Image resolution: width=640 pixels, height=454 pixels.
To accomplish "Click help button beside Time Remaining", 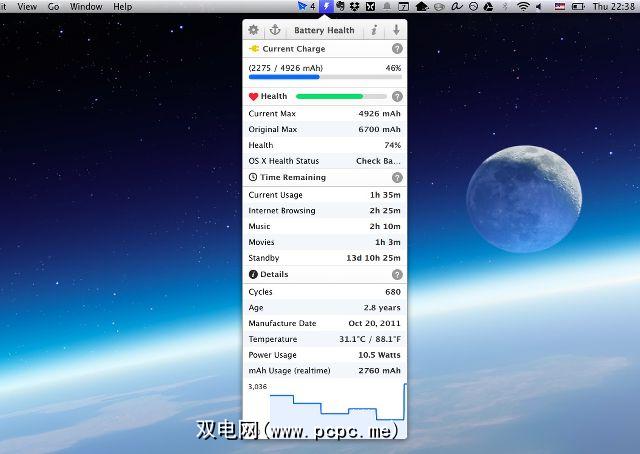I will coord(397,177).
